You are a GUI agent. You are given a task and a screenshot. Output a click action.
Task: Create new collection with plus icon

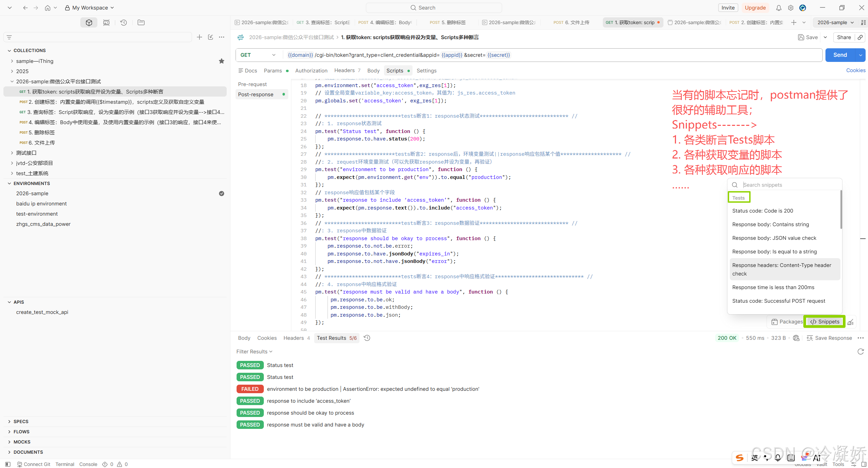[x=199, y=37]
